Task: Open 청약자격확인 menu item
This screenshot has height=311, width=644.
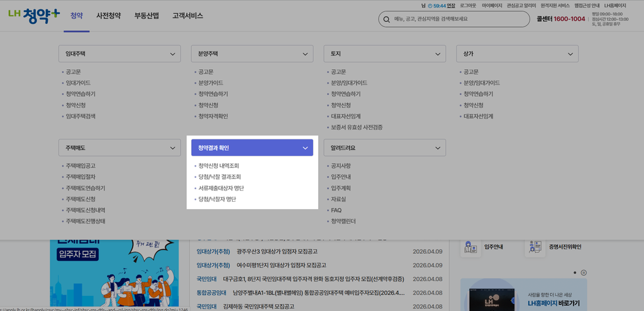Action: click(213, 116)
